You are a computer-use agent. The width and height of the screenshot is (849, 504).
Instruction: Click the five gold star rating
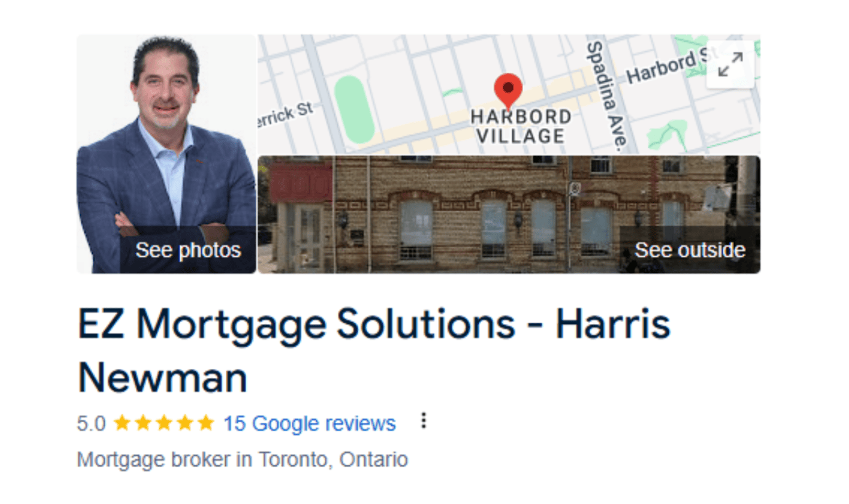[164, 423]
